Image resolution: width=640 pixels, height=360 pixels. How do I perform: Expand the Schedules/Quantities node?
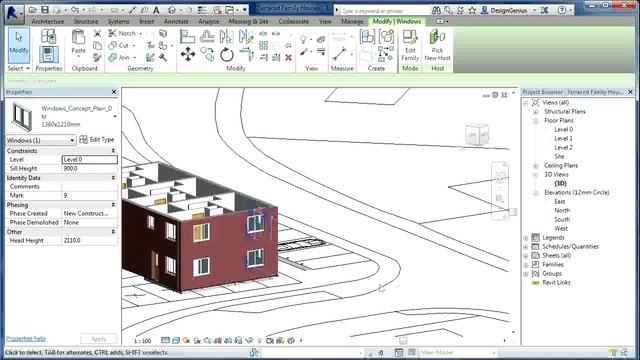point(526,247)
